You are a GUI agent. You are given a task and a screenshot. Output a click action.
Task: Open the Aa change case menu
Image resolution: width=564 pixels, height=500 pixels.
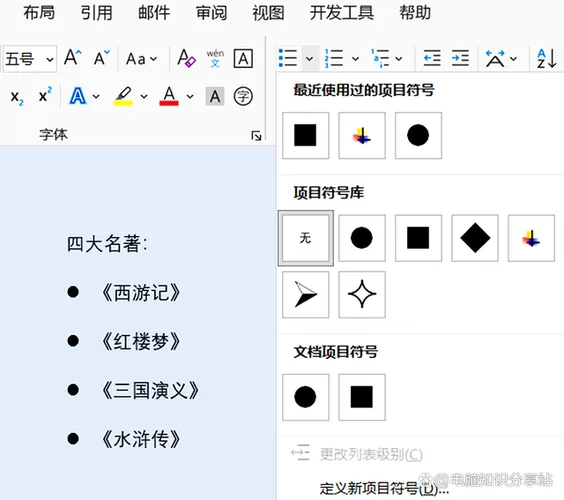141,59
